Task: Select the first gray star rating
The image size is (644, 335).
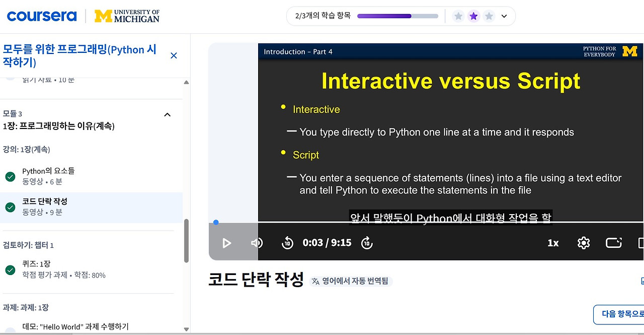Action: (x=458, y=16)
